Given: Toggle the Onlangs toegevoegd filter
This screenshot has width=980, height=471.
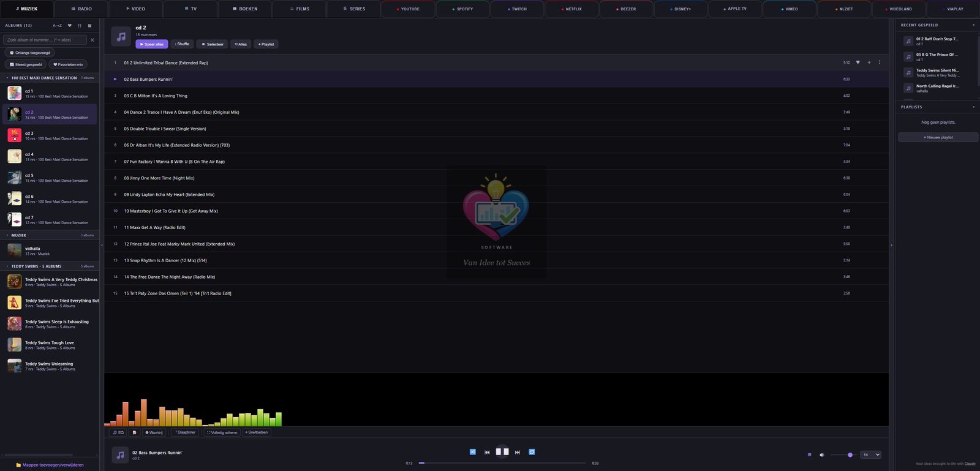Looking at the screenshot, I should coord(30,53).
